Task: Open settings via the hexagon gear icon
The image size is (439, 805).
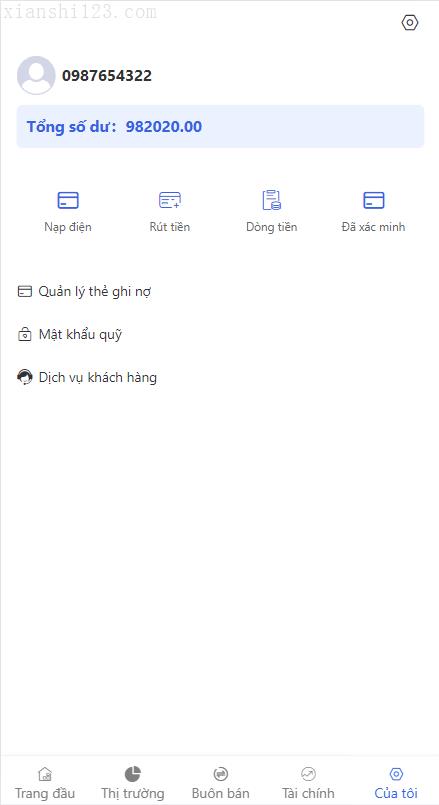Action: [x=410, y=23]
